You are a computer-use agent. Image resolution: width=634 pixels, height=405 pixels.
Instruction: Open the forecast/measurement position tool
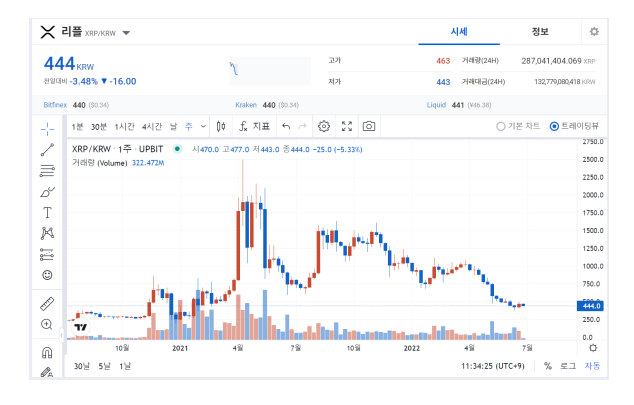click(x=47, y=255)
